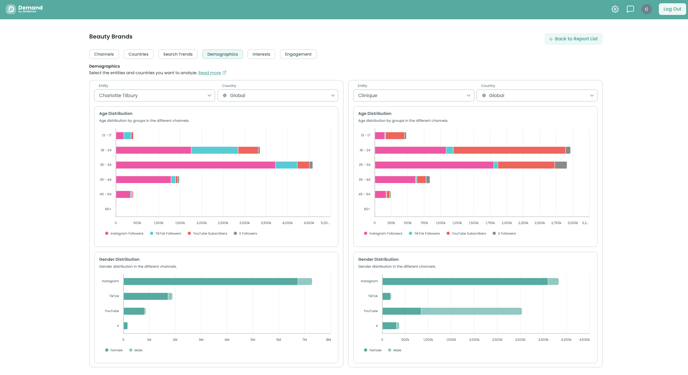Screen dimensions: 688x375
Task: Toggle TikTok Followers legend in Charlotte Tilbury chart
Action: point(165,234)
